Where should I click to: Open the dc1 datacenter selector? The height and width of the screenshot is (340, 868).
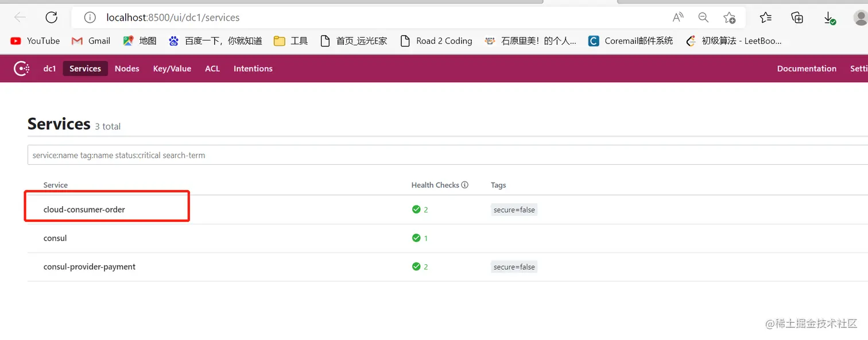pyautogui.click(x=49, y=69)
